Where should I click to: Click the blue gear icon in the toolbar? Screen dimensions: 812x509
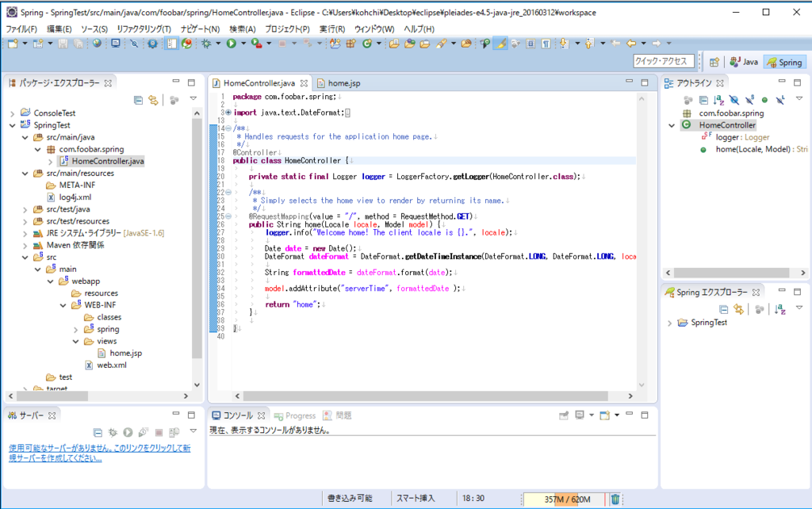coord(152,44)
